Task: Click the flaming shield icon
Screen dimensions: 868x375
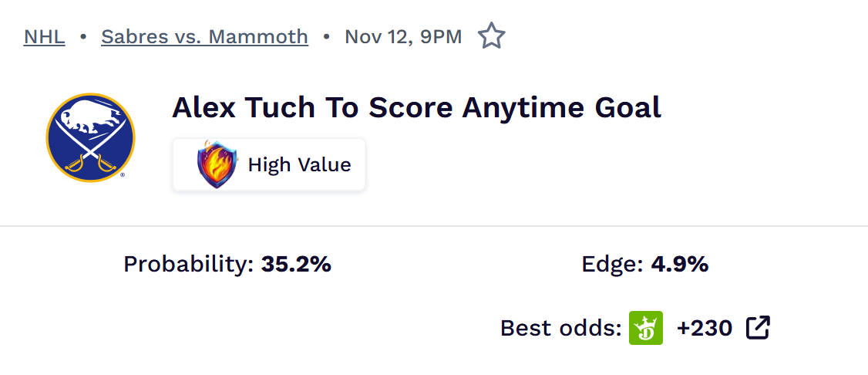Action: click(217, 164)
